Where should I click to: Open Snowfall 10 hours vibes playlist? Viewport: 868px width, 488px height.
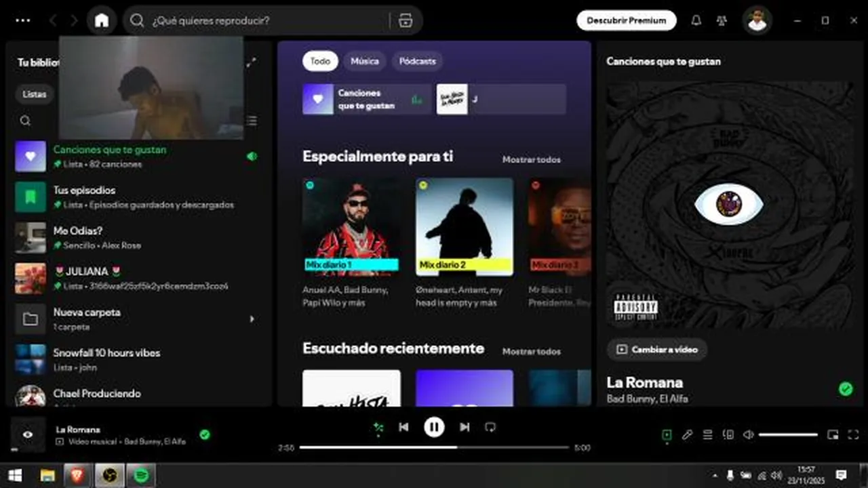[x=139, y=359]
